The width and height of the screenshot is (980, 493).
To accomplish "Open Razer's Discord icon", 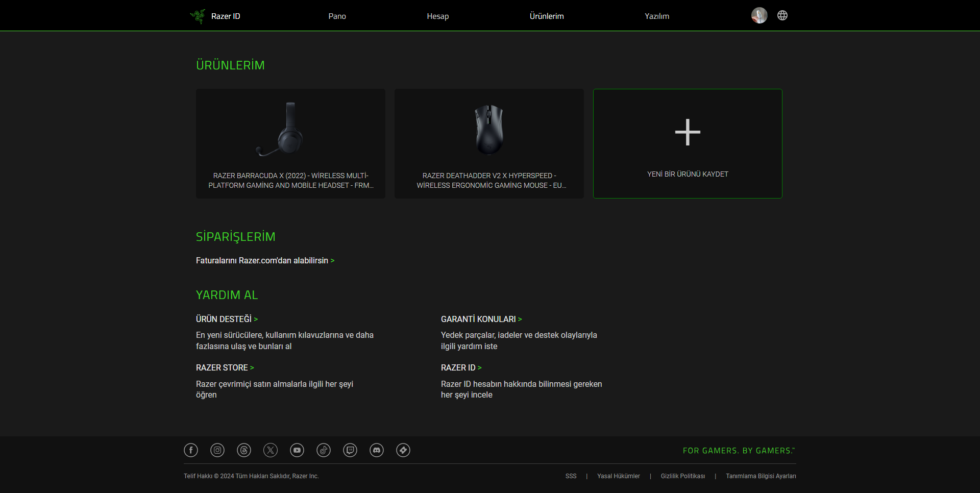I will point(377,450).
